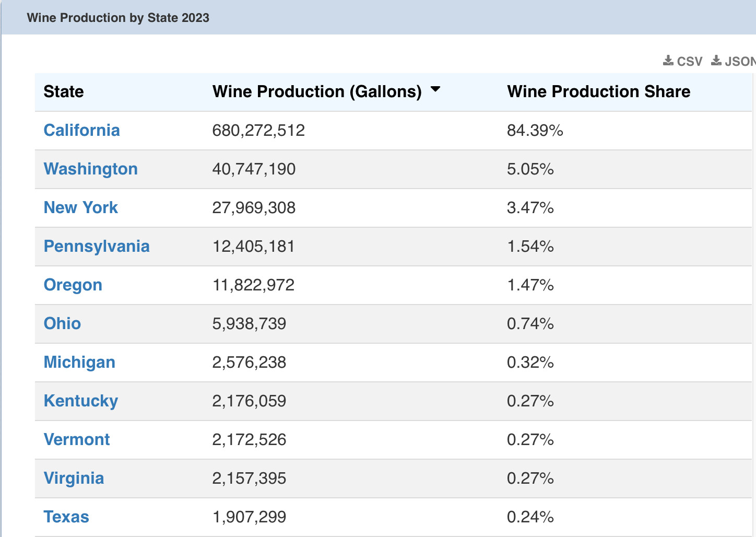Image resolution: width=756 pixels, height=537 pixels.
Task: Open the California state link
Action: coord(81,130)
